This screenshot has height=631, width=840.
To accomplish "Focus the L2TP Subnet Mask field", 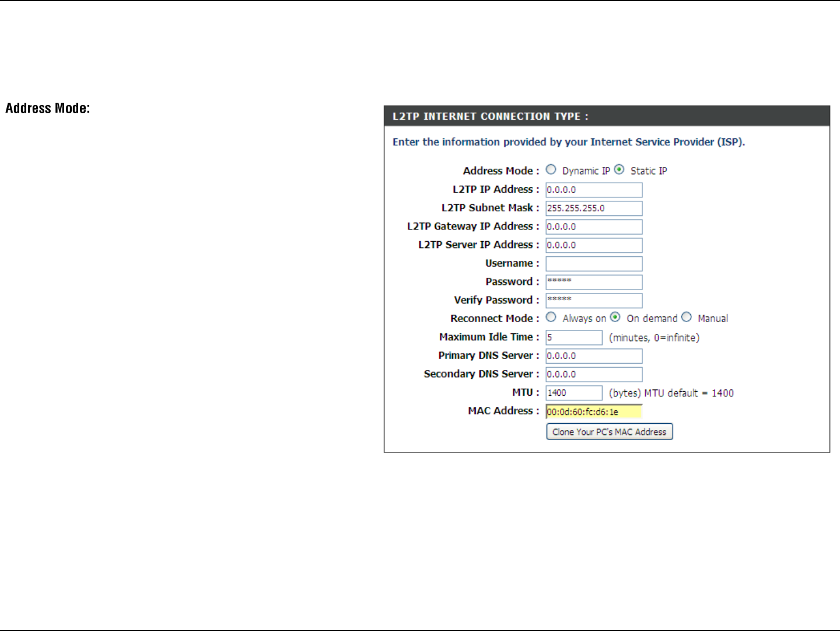I will 593,208.
